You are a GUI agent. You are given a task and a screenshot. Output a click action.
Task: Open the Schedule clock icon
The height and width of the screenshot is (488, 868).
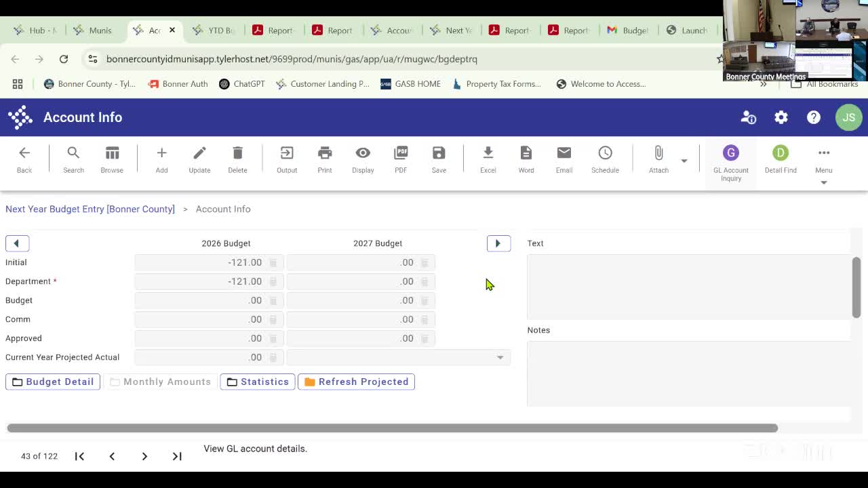pos(605,160)
